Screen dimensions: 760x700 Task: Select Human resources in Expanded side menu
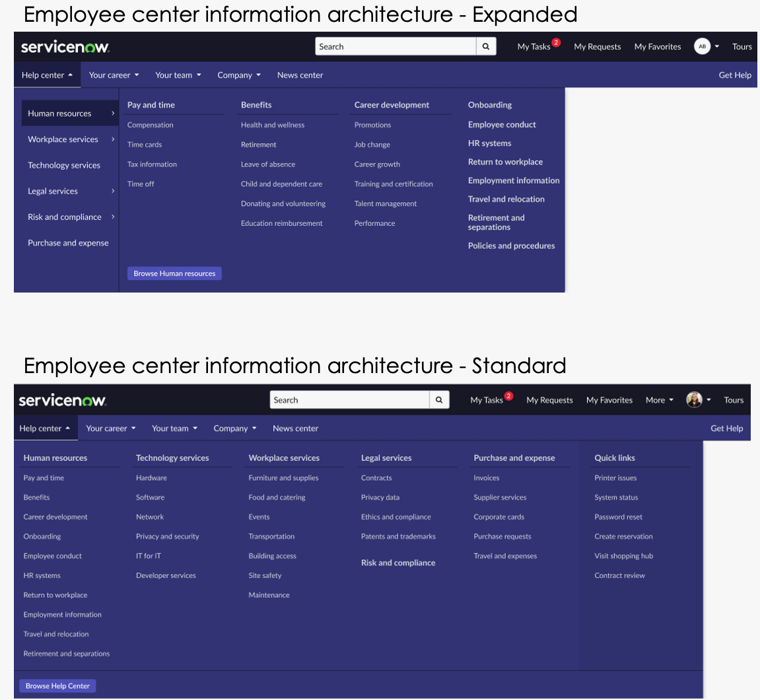(70, 114)
